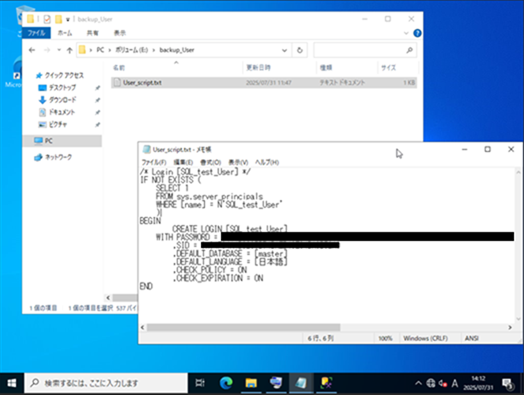Click the back navigation arrow in Explorer
Image resolution: width=524 pixels, height=395 pixels.
tap(32, 50)
